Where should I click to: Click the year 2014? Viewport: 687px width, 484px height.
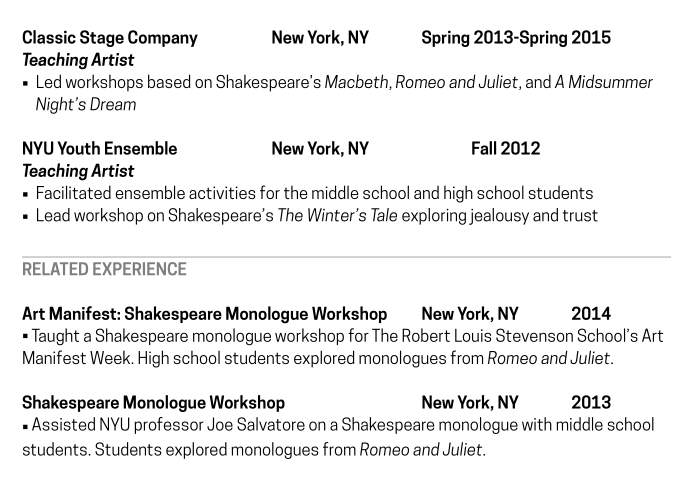[591, 314]
